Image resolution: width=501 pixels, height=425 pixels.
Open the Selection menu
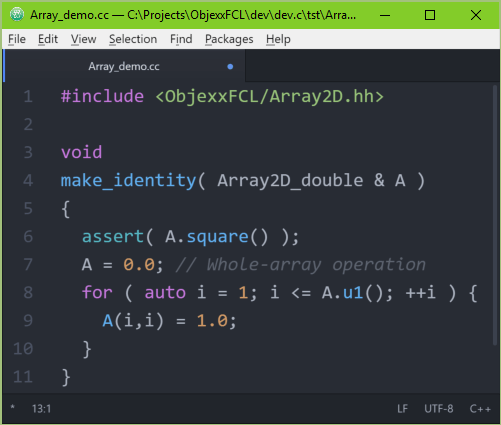click(133, 39)
